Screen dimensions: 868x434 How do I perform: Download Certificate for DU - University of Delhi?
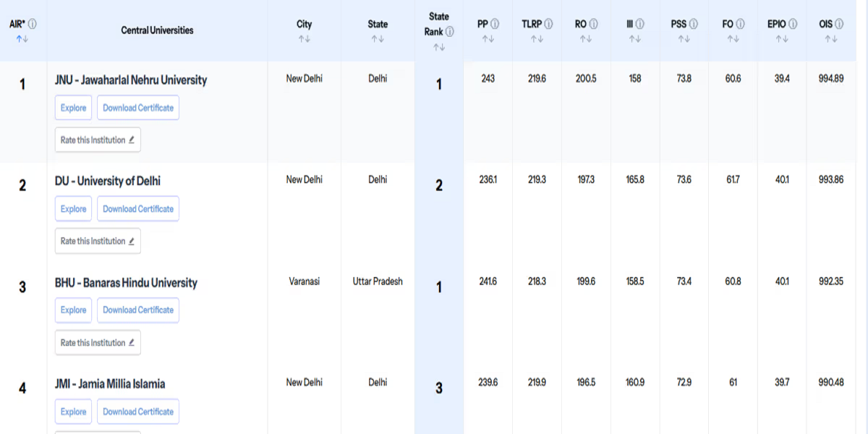(x=138, y=209)
